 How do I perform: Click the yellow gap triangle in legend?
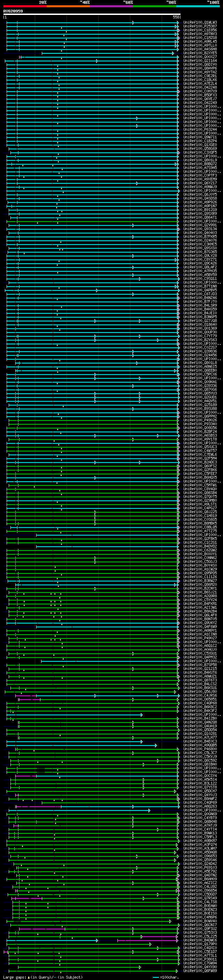[x=29, y=977]
